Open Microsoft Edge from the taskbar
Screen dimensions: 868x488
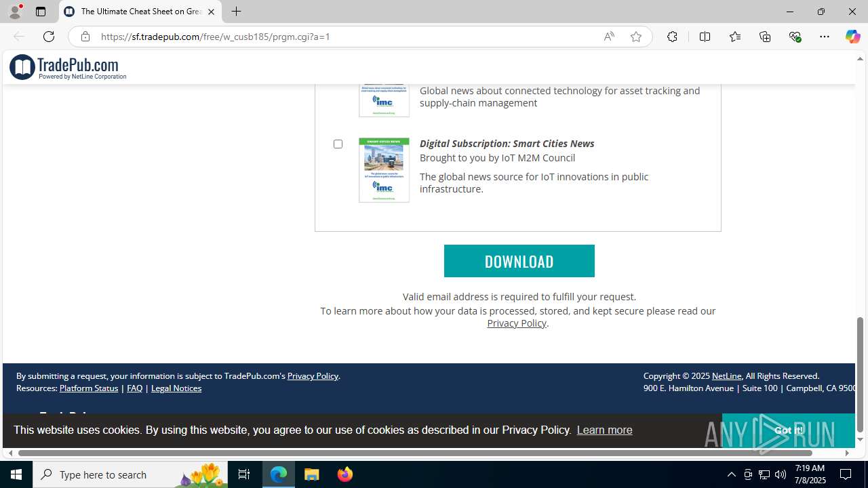pos(279,474)
